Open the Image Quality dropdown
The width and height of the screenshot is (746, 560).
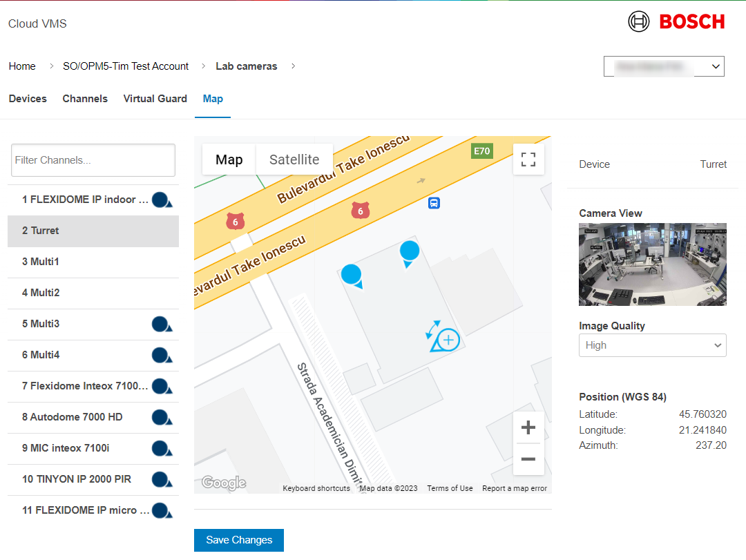(652, 345)
